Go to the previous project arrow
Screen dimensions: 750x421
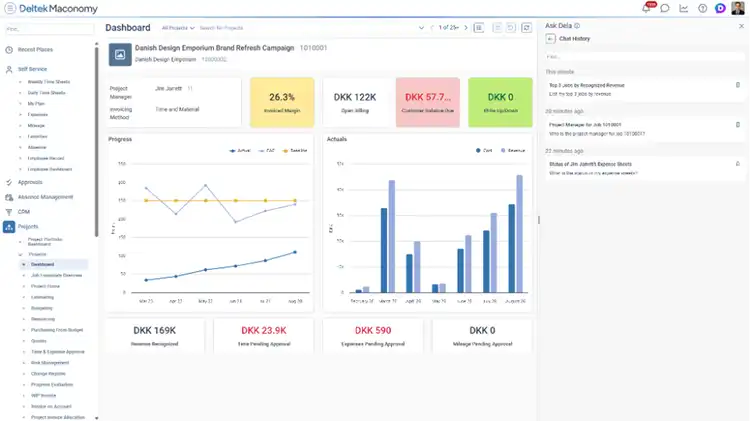click(x=432, y=28)
